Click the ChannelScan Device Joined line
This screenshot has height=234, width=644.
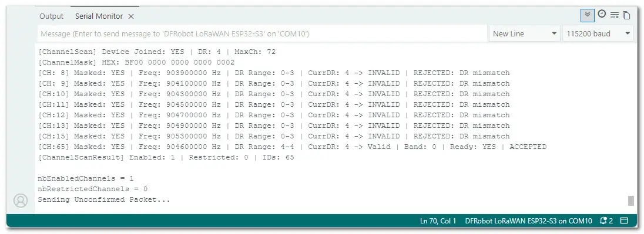(156, 52)
